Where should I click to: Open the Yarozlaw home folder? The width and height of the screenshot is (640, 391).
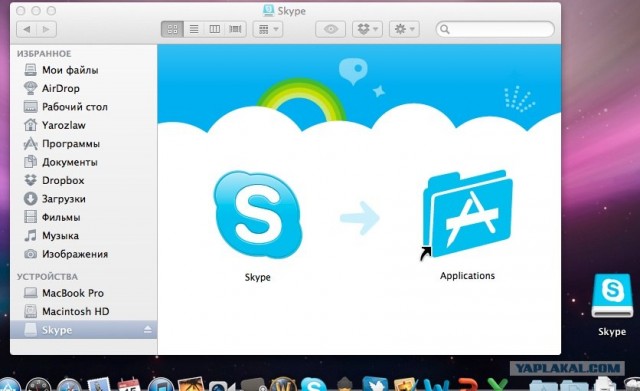point(83,125)
